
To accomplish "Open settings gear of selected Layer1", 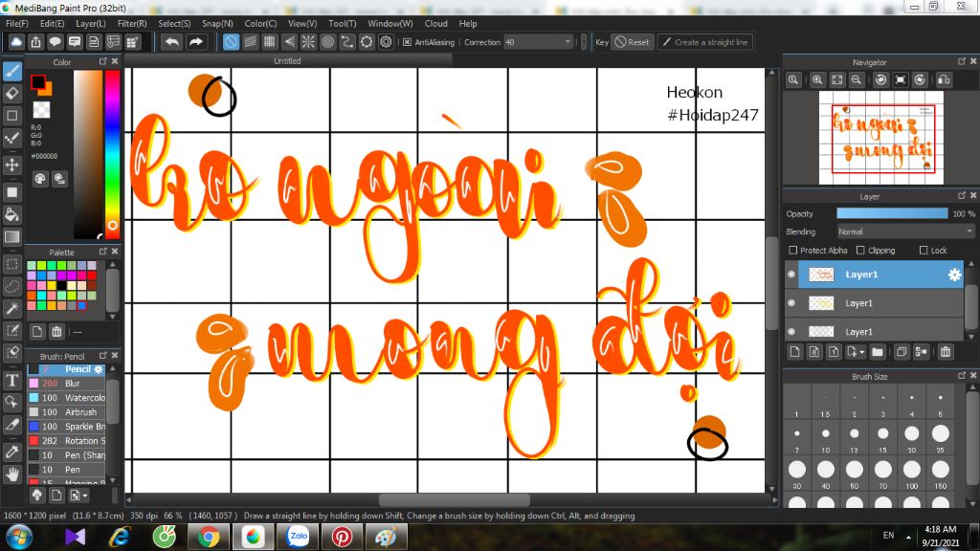I will point(954,275).
